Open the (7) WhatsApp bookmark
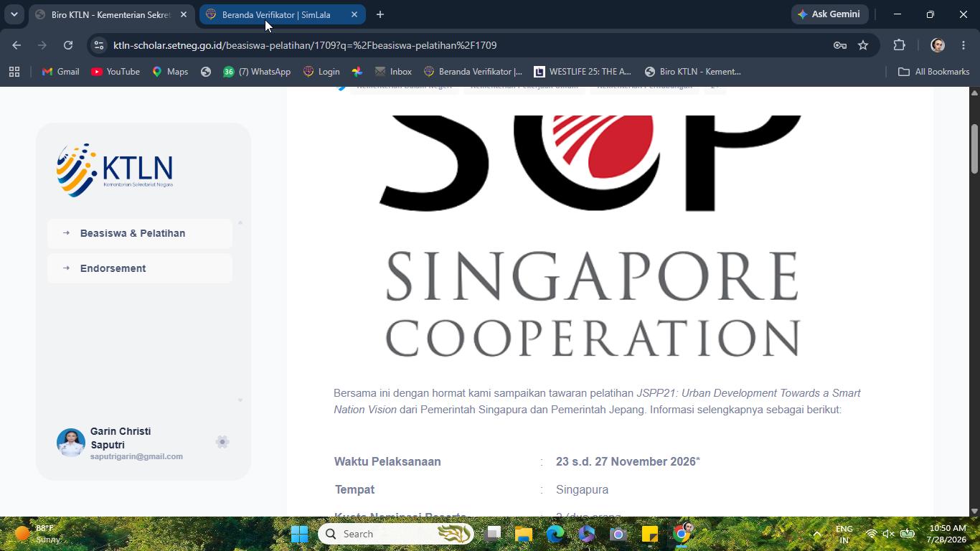The height and width of the screenshot is (551, 980). [257, 72]
